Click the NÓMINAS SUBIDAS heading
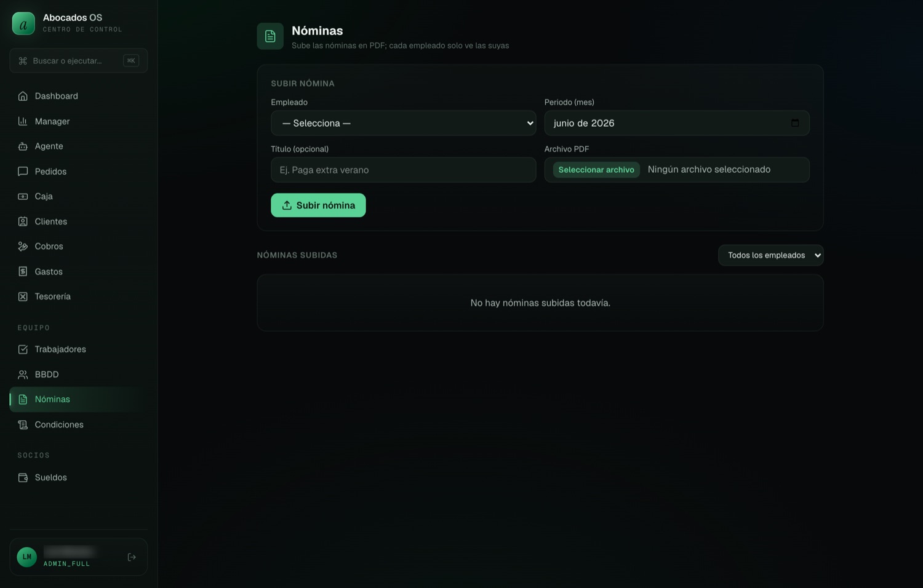923x588 pixels. (x=297, y=255)
